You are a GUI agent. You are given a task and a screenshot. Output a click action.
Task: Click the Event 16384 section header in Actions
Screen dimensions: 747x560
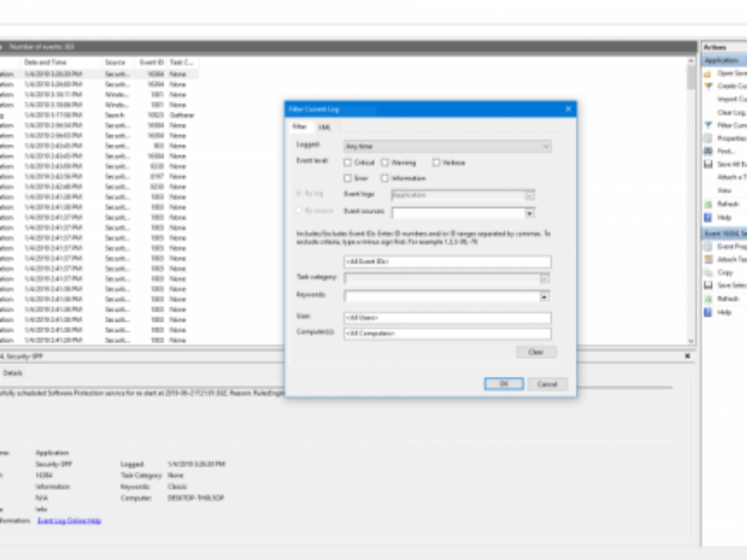725,233
